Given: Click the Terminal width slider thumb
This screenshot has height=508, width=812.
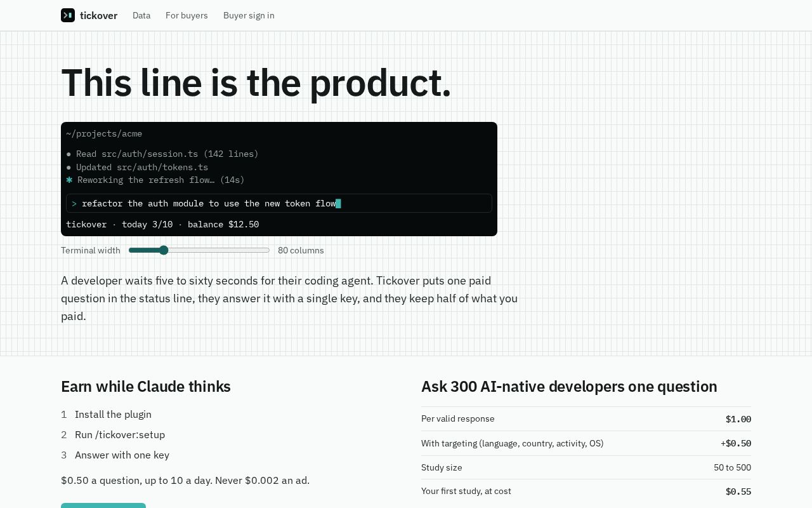Looking at the screenshot, I should tap(164, 250).
